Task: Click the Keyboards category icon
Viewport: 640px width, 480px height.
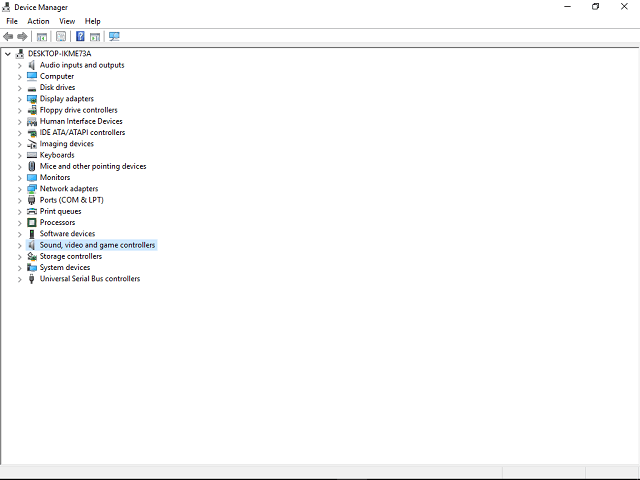Action: point(32,155)
